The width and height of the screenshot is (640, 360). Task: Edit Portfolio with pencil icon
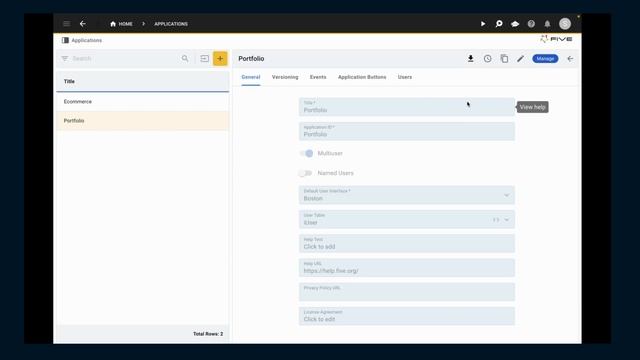point(520,58)
